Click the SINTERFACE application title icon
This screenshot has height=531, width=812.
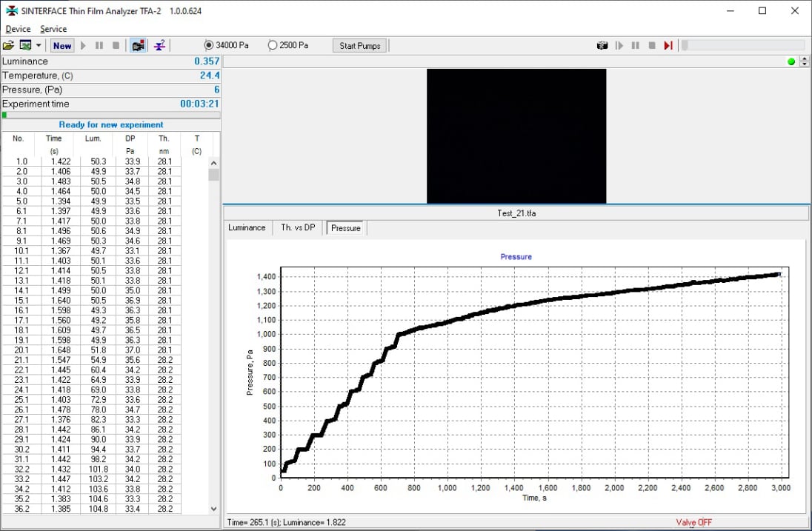pyautogui.click(x=11, y=10)
